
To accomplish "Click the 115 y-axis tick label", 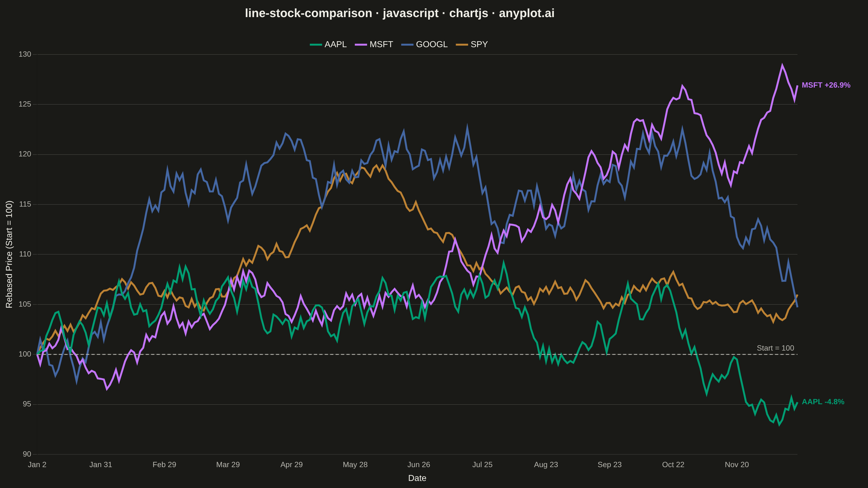I will [x=25, y=204].
